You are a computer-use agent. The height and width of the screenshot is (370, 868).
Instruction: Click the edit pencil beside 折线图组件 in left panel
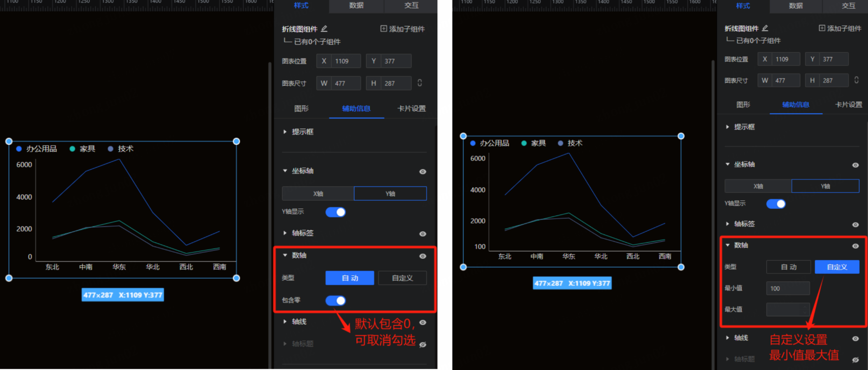click(324, 29)
